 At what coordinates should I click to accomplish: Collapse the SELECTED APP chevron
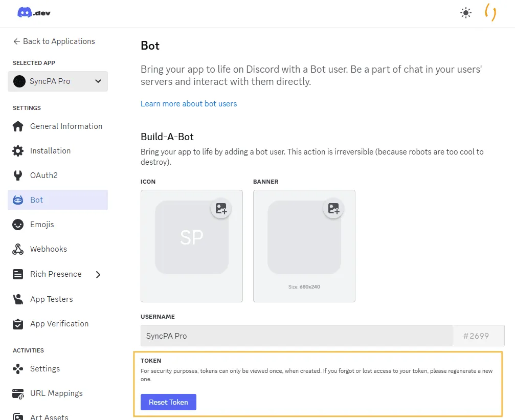click(x=98, y=81)
